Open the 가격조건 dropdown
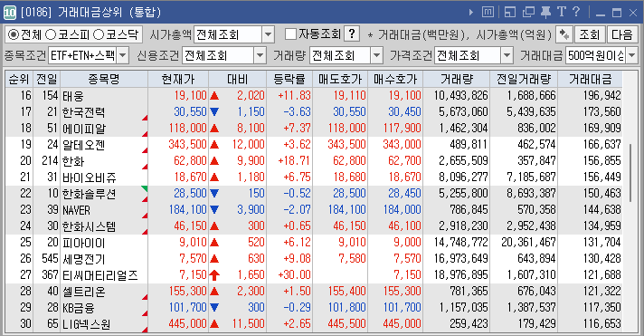The image size is (644, 336). coord(507,55)
